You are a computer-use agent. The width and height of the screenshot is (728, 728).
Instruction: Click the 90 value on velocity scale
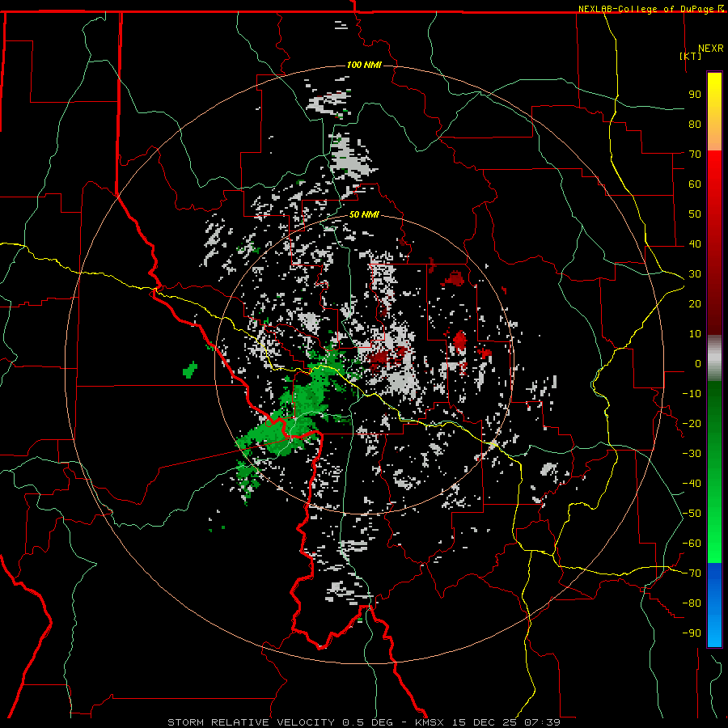[x=695, y=95]
